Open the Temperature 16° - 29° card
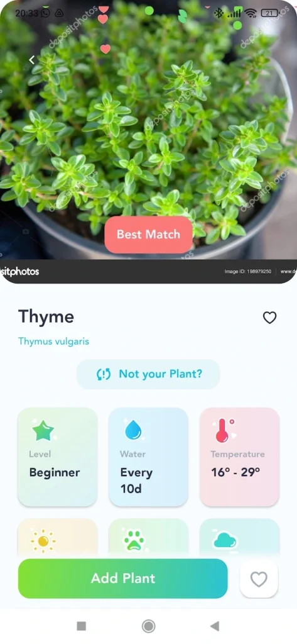The image size is (297, 644). (240, 457)
